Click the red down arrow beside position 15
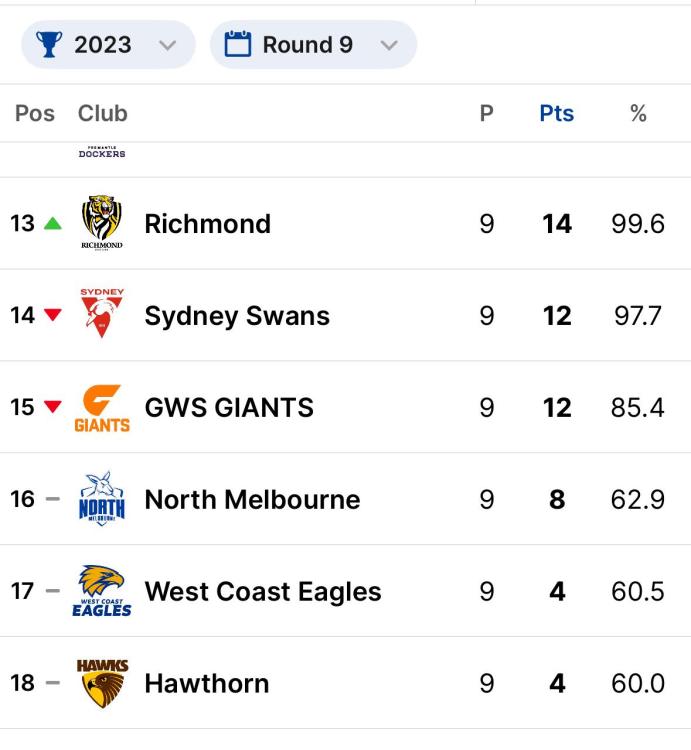Image resolution: width=691 pixels, height=750 pixels. point(53,407)
